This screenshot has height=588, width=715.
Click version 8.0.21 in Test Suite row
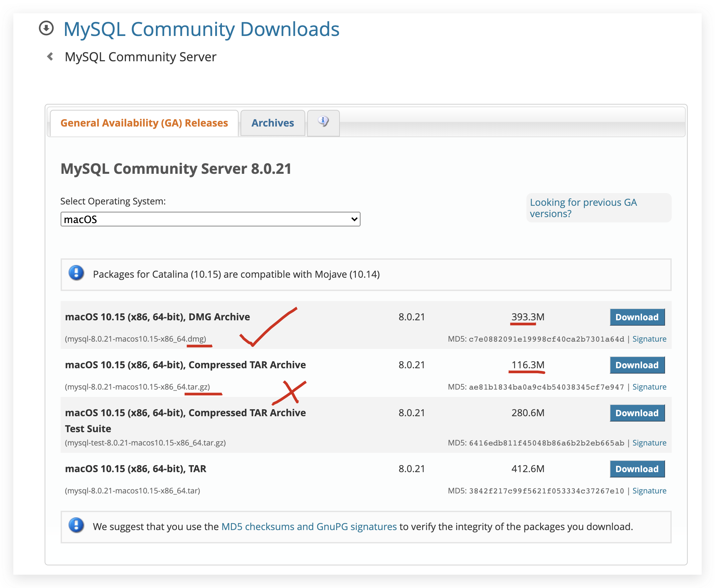pyautogui.click(x=411, y=413)
